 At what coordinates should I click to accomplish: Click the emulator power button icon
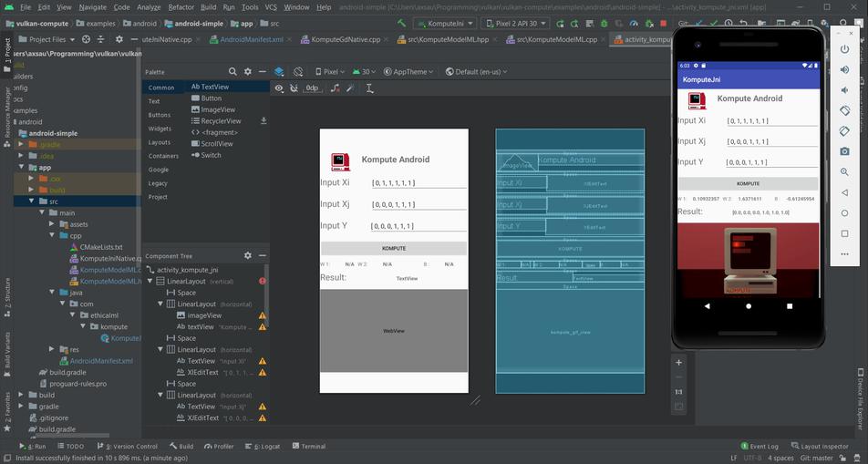(x=845, y=50)
